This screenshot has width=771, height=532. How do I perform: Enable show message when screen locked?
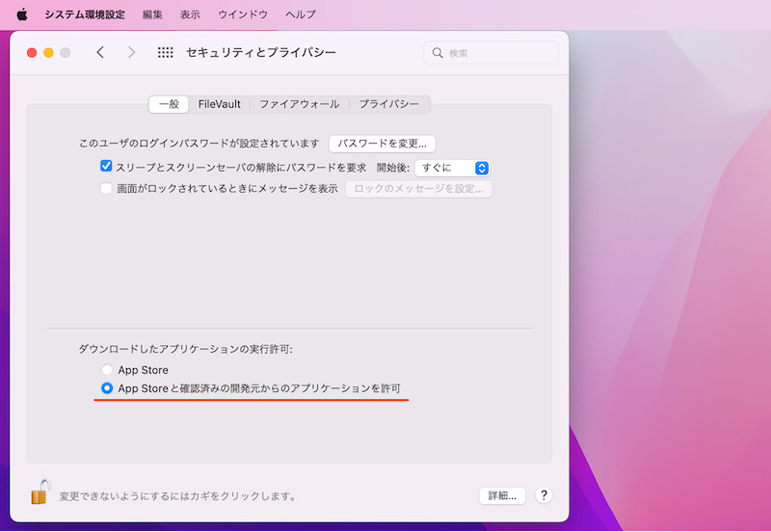[x=107, y=189]
